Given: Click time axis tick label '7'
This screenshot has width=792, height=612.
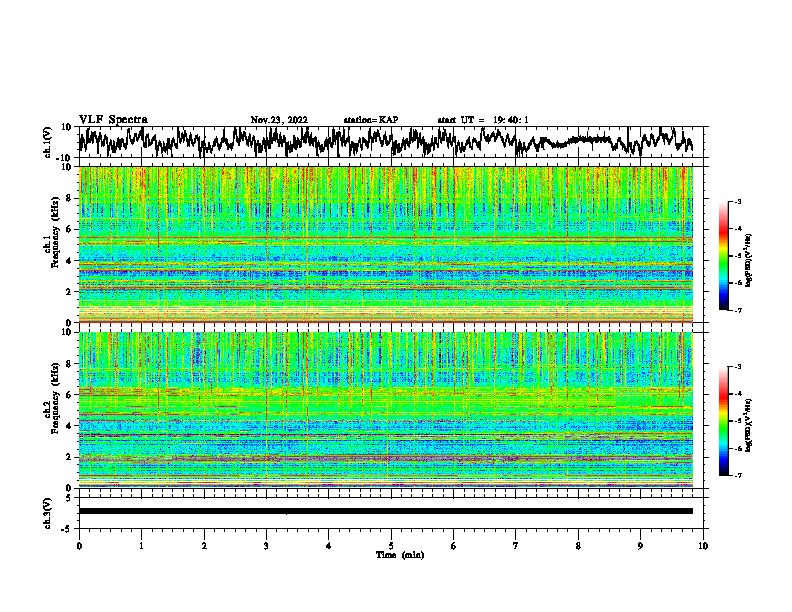Looking at the screenshot, I should 516,546.
